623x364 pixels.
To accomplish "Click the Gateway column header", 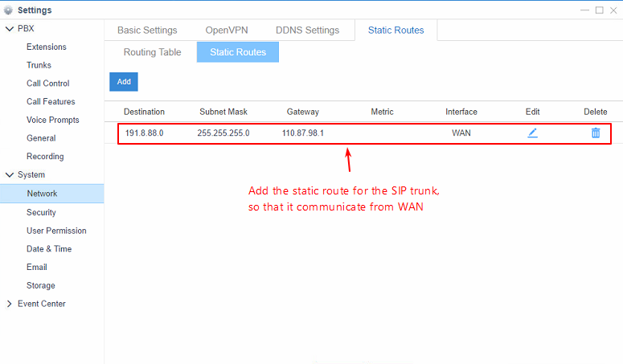I will click(x=303, y=112).
